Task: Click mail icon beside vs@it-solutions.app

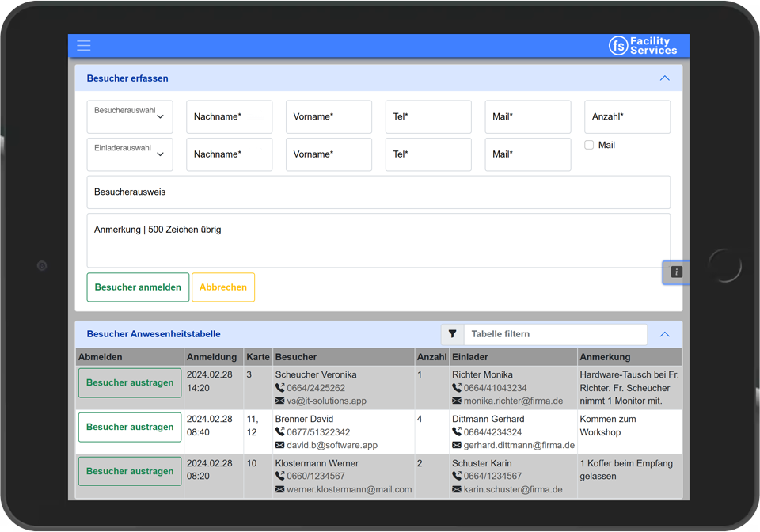Action: tap(279, 401)
